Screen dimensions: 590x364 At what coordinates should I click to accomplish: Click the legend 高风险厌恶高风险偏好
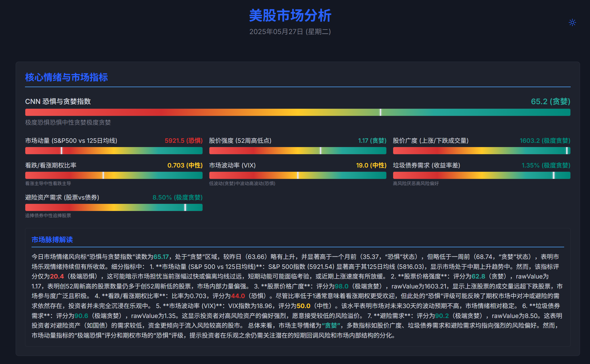(x=416, y=183)
